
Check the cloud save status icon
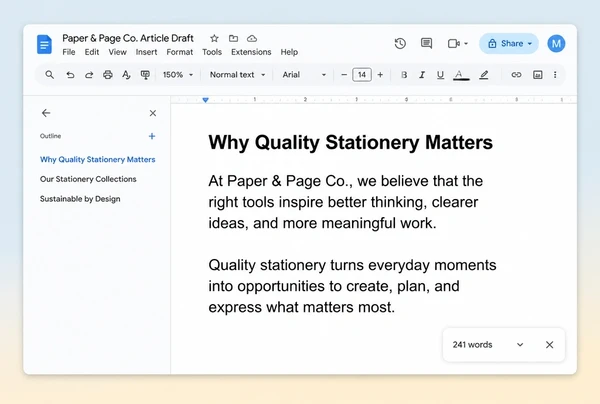tap(252, 38)
